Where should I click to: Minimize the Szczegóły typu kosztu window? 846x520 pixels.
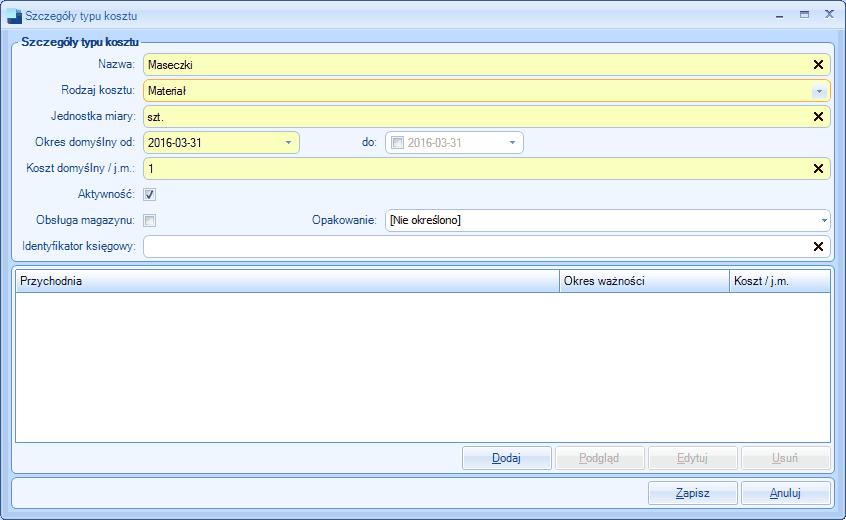pos(779,16)
